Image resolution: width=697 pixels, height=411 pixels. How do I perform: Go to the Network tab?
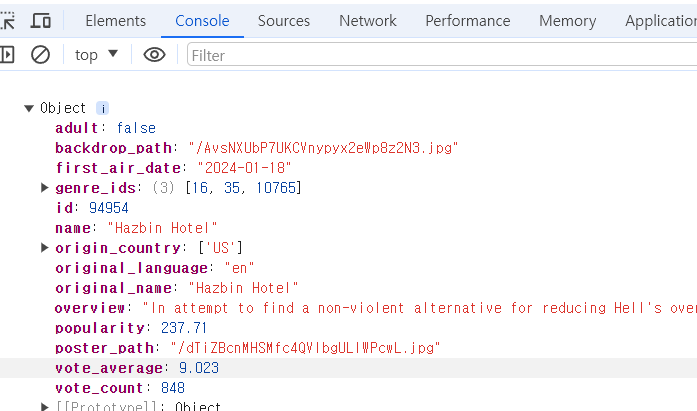pyautogui.click(x=368, y=20)
